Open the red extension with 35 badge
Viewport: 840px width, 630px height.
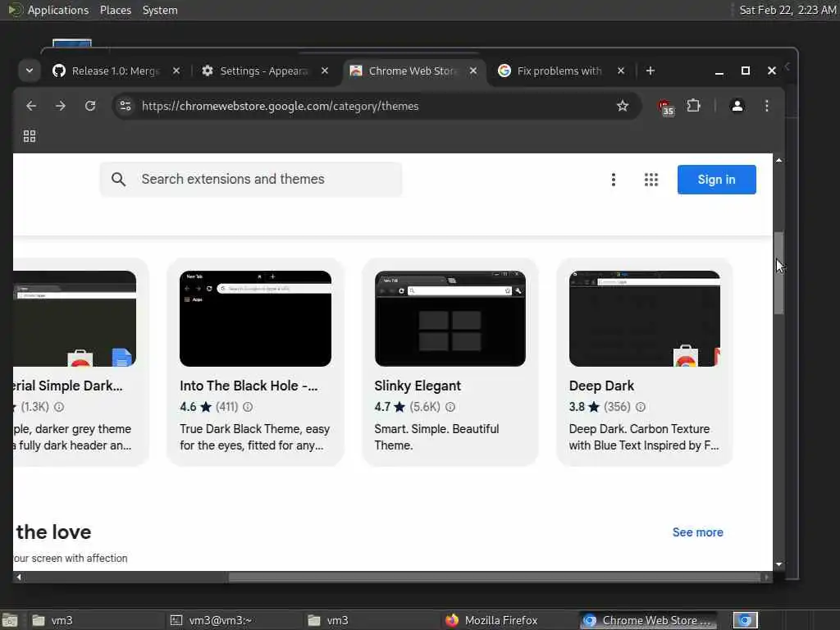666,107
